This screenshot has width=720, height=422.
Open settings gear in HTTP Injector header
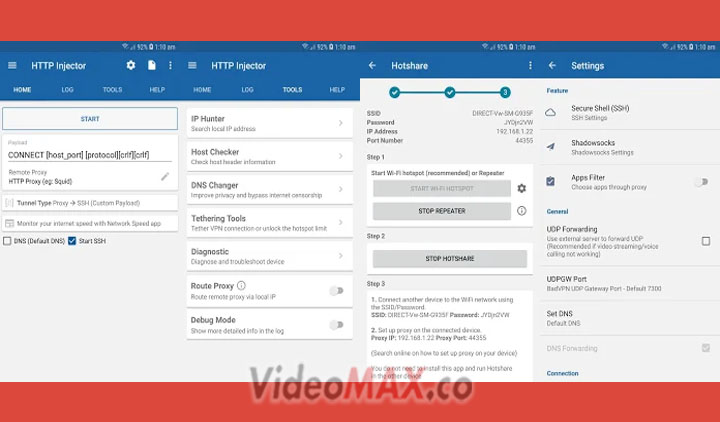(131, 65)
